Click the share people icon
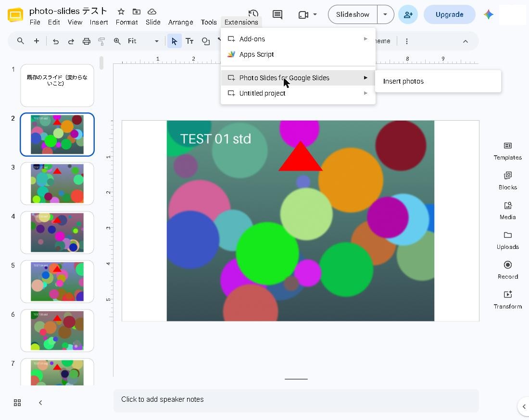 (408, 14)
